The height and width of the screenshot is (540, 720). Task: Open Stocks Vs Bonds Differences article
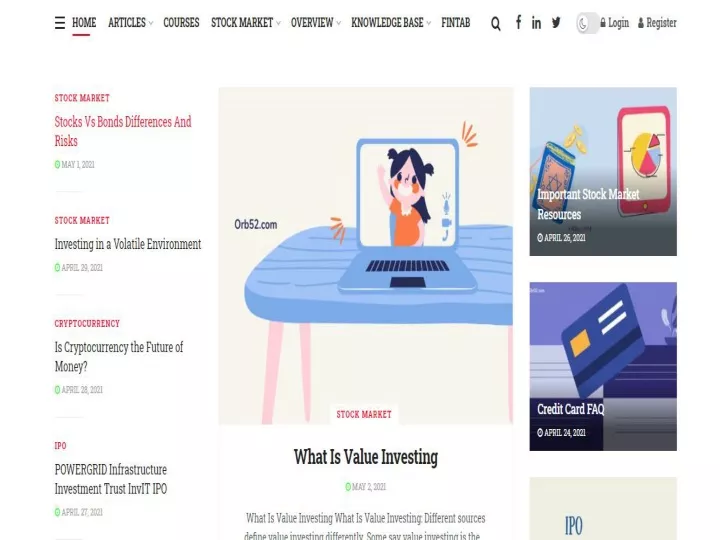coord(123,131)
